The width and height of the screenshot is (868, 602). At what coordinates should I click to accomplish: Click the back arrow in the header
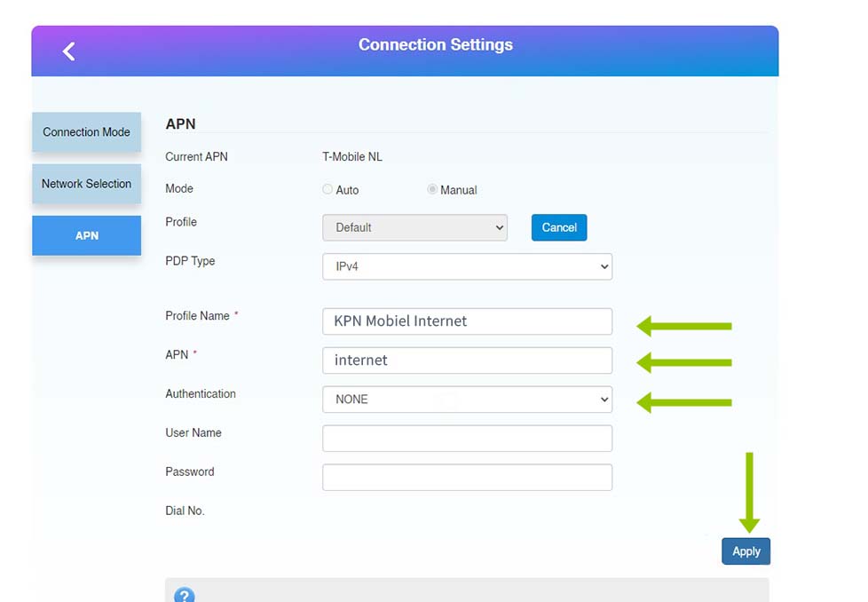pyautogui.click(x=68, y=51)
